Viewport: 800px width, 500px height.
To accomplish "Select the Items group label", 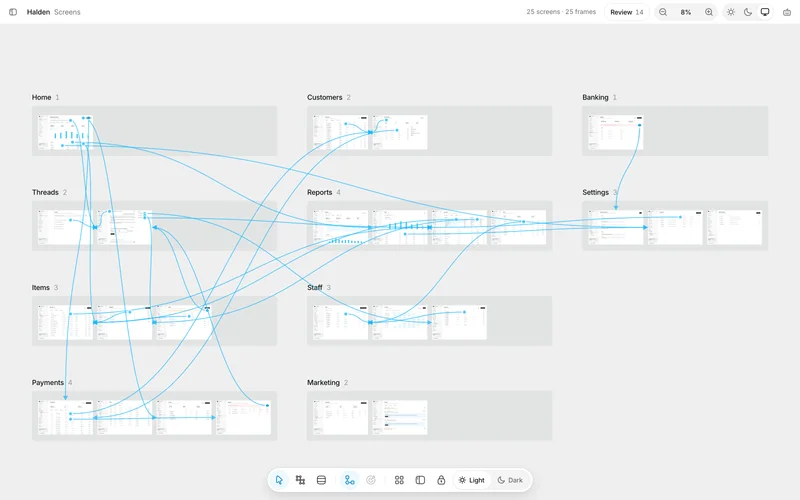I will pyautogui.click(x=41, y=288).
